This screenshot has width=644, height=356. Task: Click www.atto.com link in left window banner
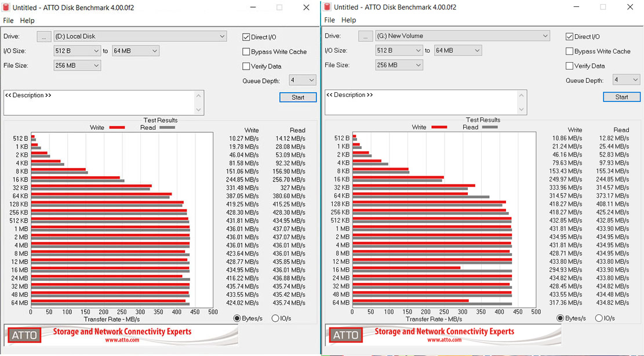point(122,340)
